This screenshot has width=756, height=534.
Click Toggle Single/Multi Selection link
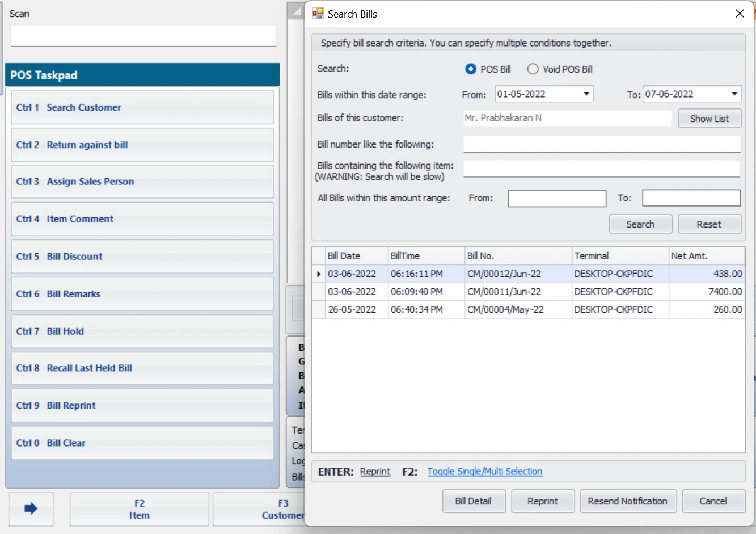(485, 472)
